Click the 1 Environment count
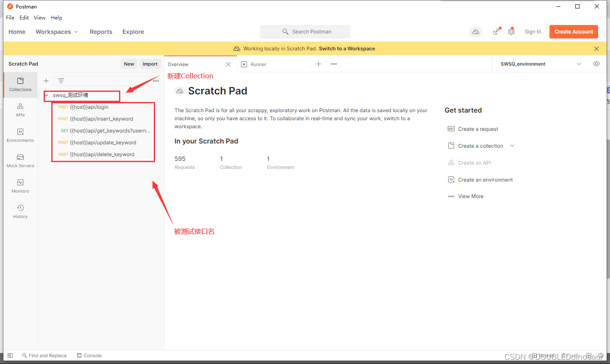The image size is (610, 364). 280,163
